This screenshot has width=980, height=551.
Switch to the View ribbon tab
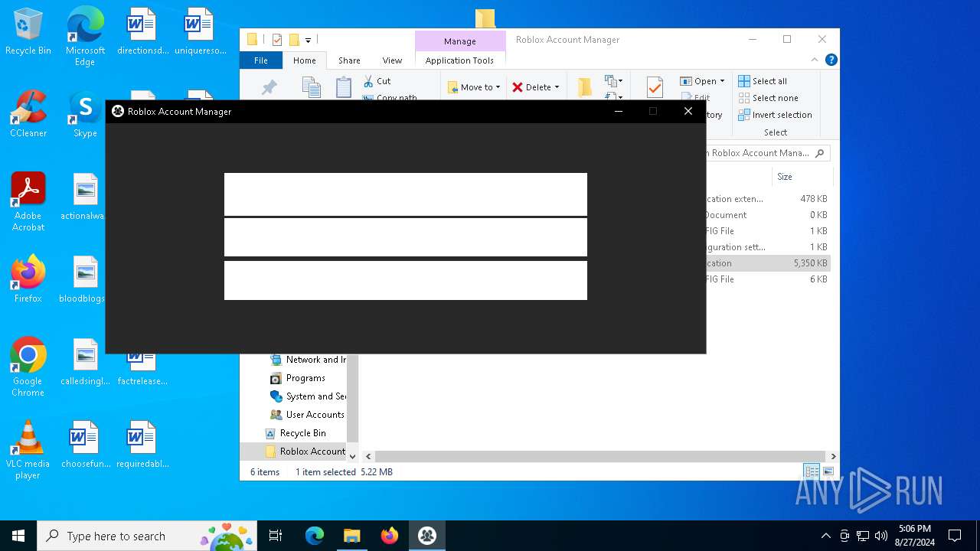[x=392, y=60]
